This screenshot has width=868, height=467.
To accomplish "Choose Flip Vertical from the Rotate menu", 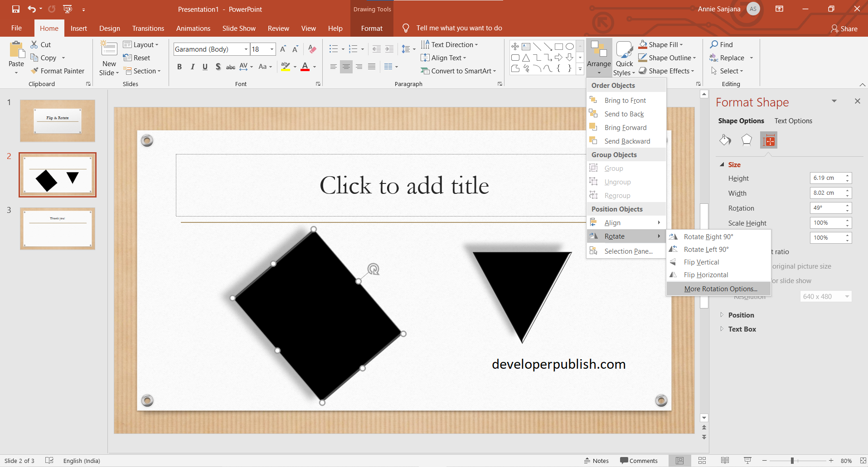I will (x=701, y=262).
